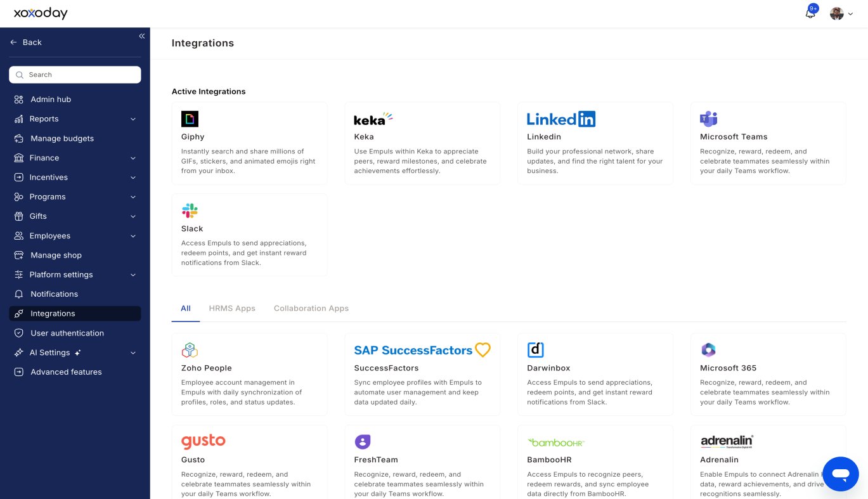This screenshot has width=868, height=499.
Task: Click the Keka logo
Action: pyautogui.click(x=373, y=119)
